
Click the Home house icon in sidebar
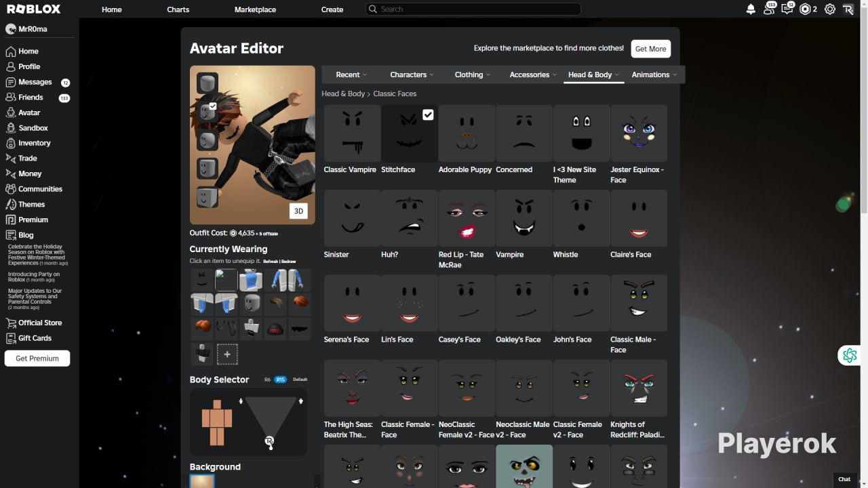(11, 52)
